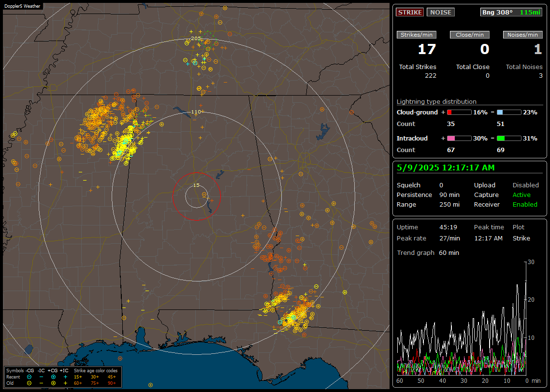The width and height of the screenshot is (550, 392).
Task: Click the 205 range ring label
Action: pos(196,39)
